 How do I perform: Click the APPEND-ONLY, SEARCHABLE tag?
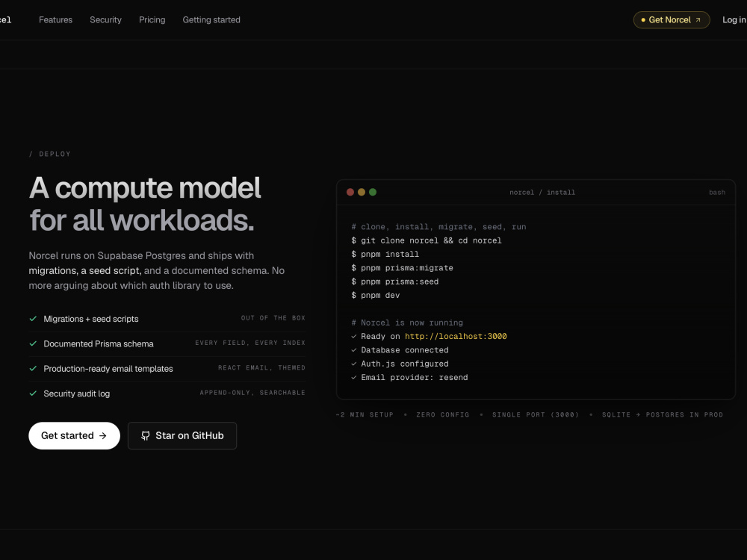coord(252,393)
